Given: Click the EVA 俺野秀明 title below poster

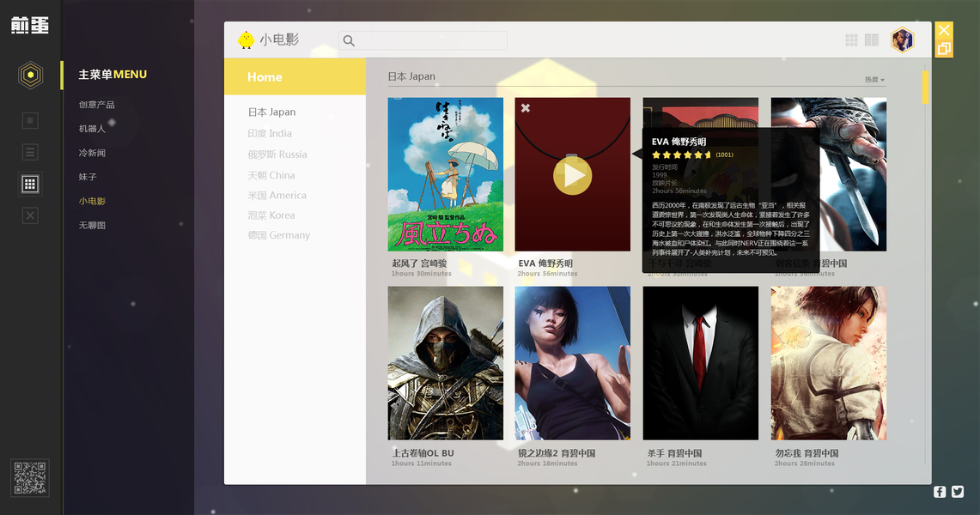Looking at the screenshot, I should click(545, 264).
